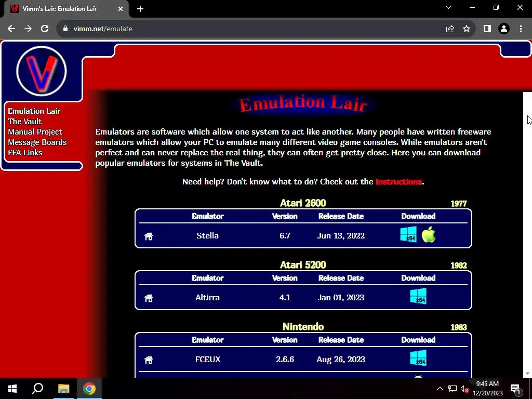This screenshot has height=399, width=532.
Task: Download Altirra for Windows x64
Action: click(418, 296)
